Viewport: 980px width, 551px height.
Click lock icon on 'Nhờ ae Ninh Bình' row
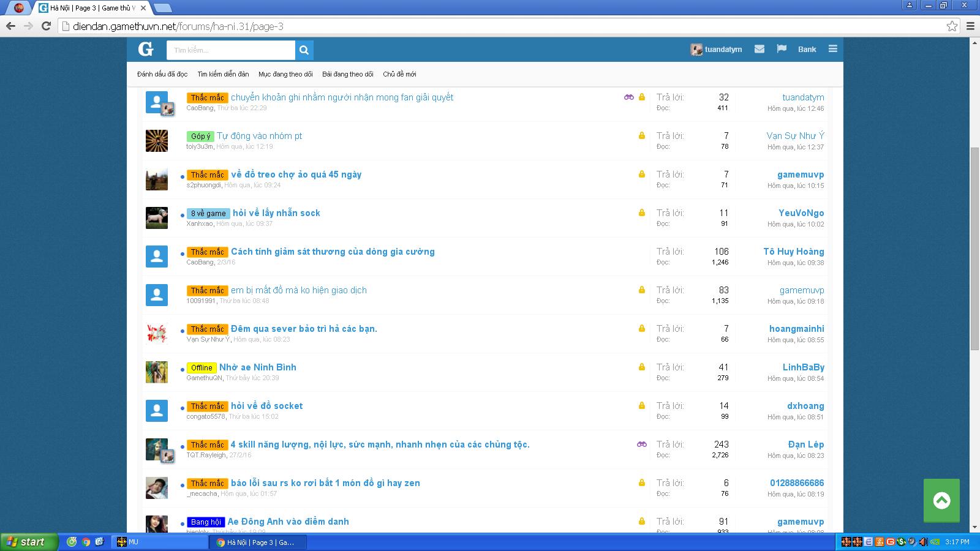(x=642, y=367)
